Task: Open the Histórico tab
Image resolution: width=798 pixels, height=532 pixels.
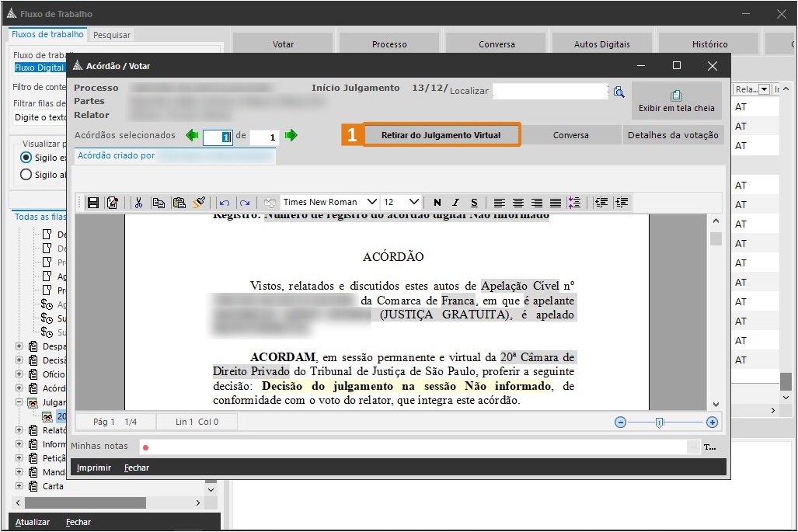Action: (709, 44)
